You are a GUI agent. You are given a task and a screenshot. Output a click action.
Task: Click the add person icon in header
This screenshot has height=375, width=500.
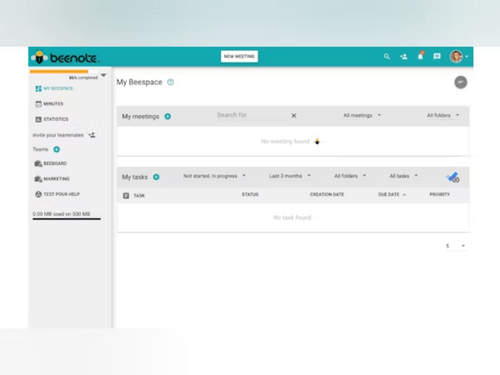tap(404, 57)
